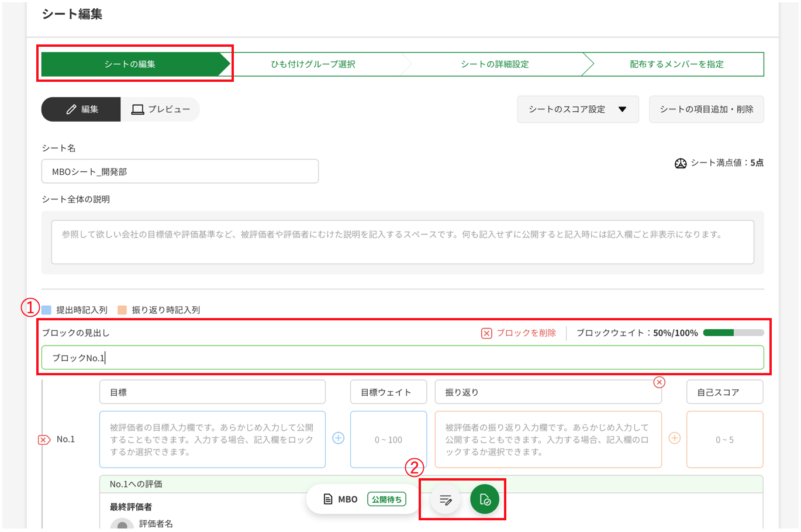The image size is (801, 532).
Task: Click the シート満点値:5点 text
Action: [x=727, y=163]
